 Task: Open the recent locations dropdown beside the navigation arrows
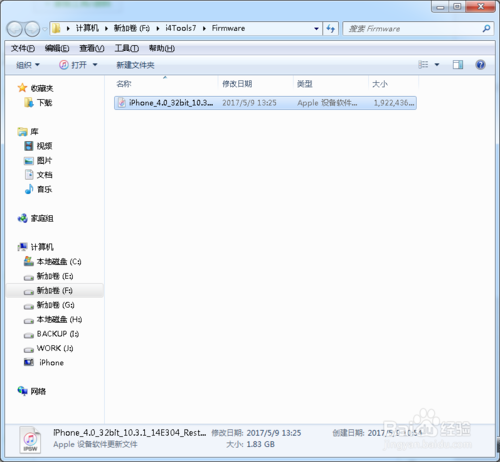44,29
